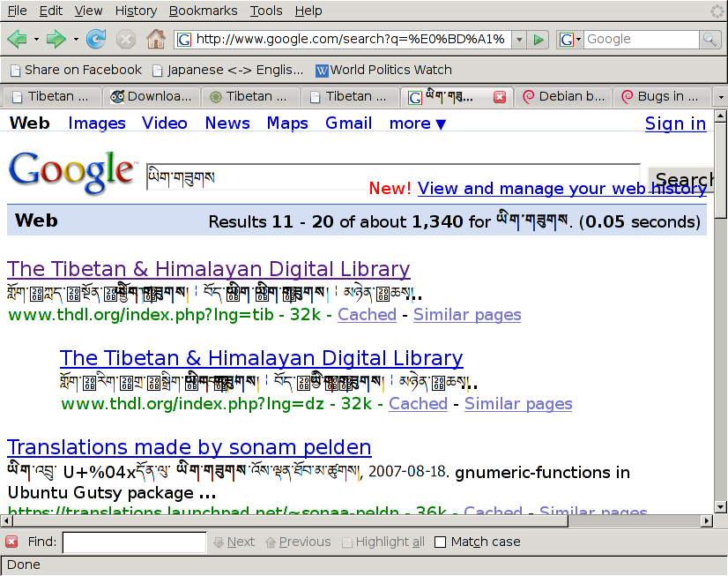Open 'Translations made by sonam pelden' result
The image size is (728, 576).
[x=189, y=448]
